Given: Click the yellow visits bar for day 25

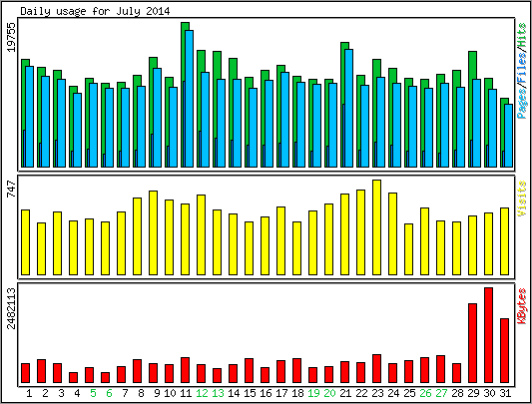Looking at the screenshot, I should pyautogui.click(x=408, y=249).
